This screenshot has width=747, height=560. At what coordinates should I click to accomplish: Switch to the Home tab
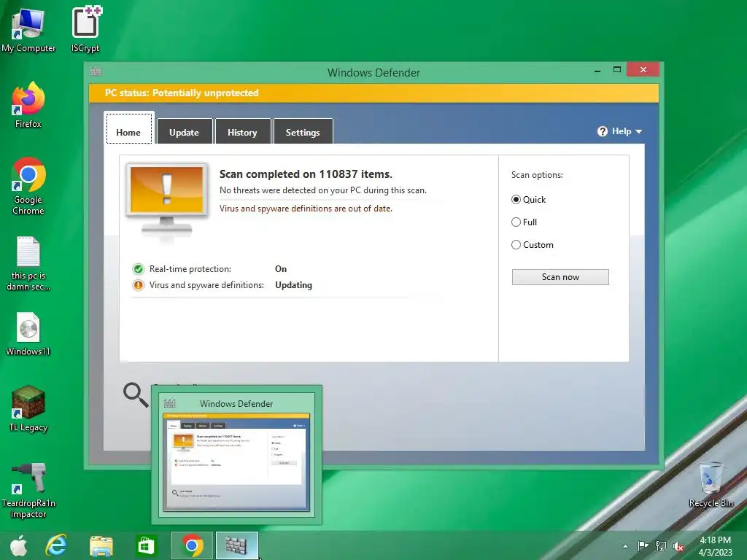[x=128, y=128]
